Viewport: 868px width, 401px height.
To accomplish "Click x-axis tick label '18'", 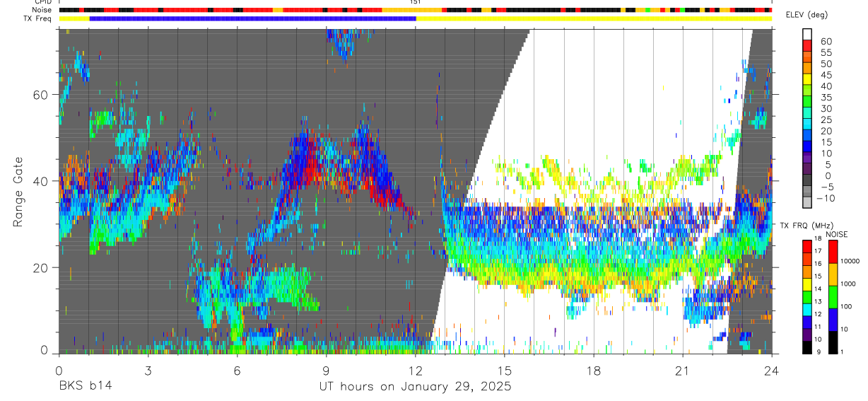I will 593,370.
